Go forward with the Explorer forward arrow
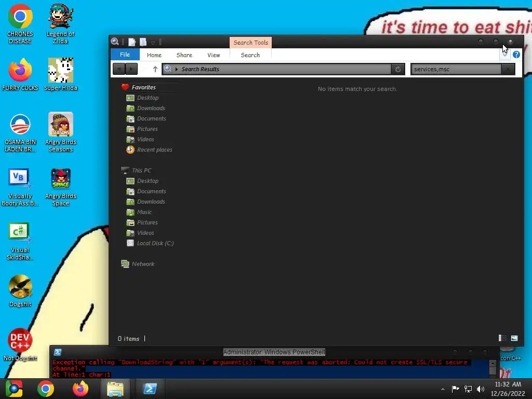532x399 pixels. click(x=131, y=69)
